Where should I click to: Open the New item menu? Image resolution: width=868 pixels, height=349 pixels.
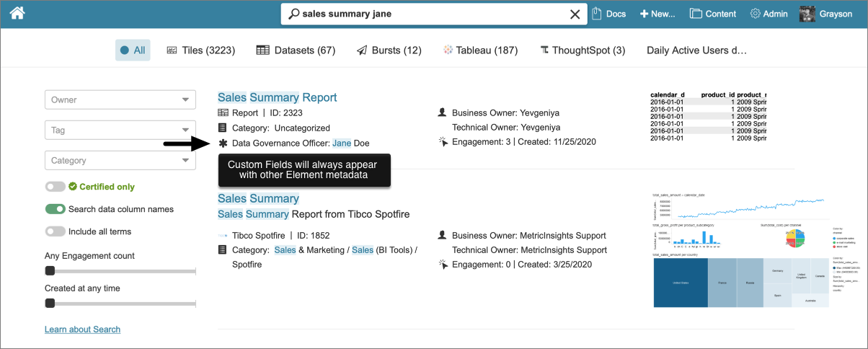(x=657, y=14)
